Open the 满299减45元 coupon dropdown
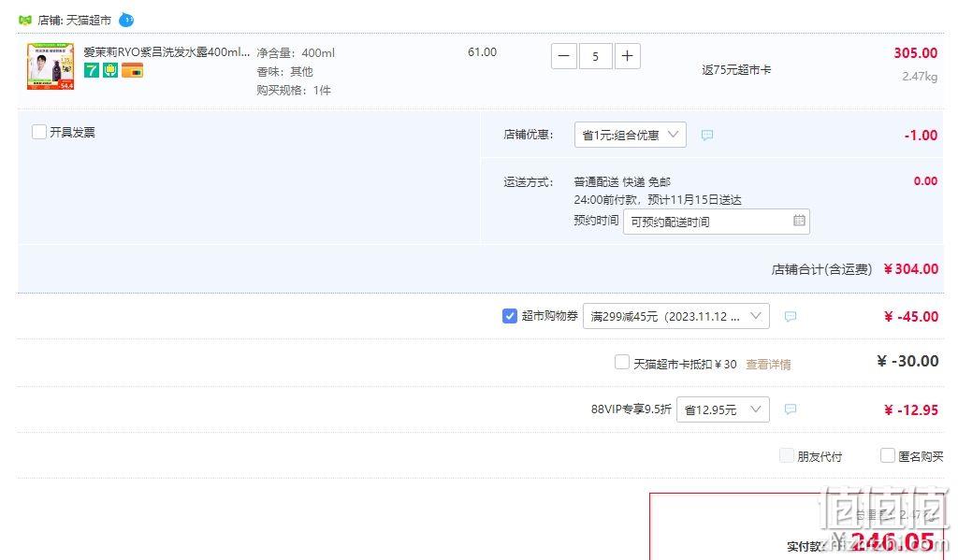Image resolution: width=958 pixels, height=560 pixels. point(675,316)
